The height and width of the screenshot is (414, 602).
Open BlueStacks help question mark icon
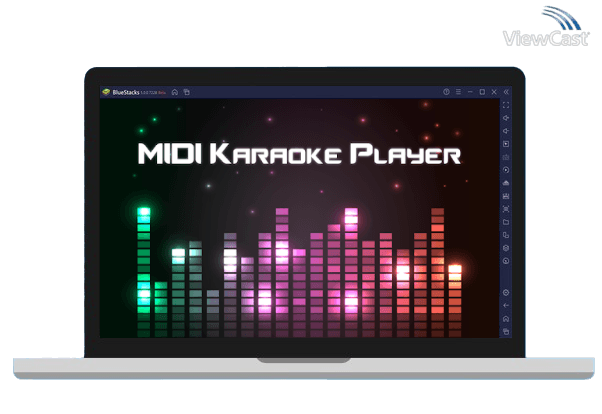[x=446, y=92]
